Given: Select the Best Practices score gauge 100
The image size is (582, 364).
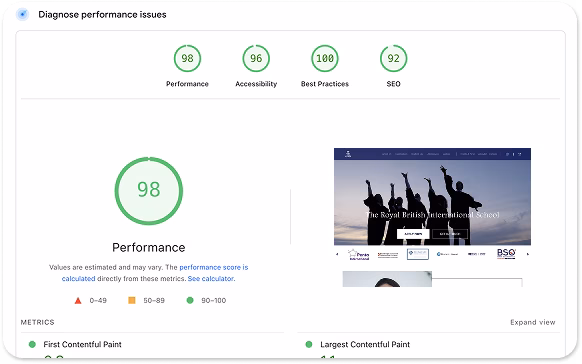Looking at the screenshot, I should tap(325, 58).
